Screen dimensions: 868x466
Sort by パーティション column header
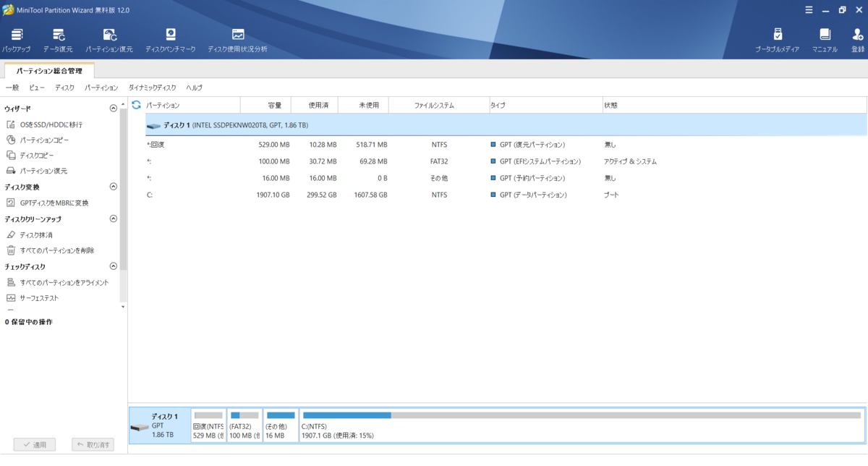[x=192, y=105]
